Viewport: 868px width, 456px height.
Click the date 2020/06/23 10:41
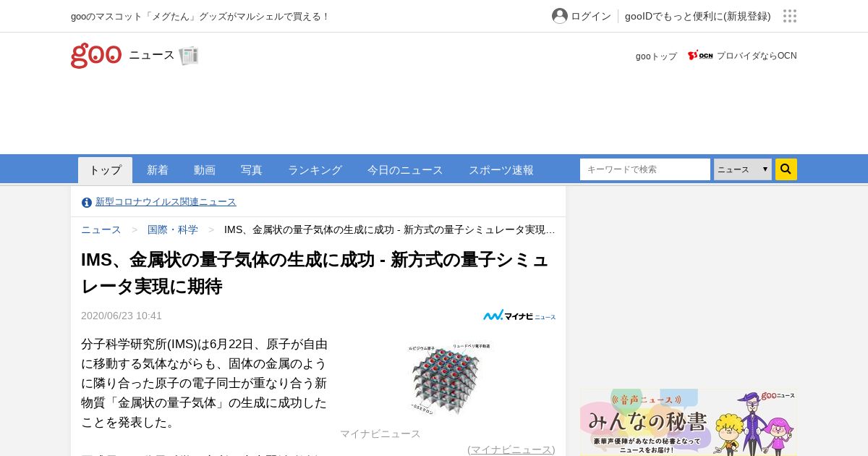tap(122, 316)
